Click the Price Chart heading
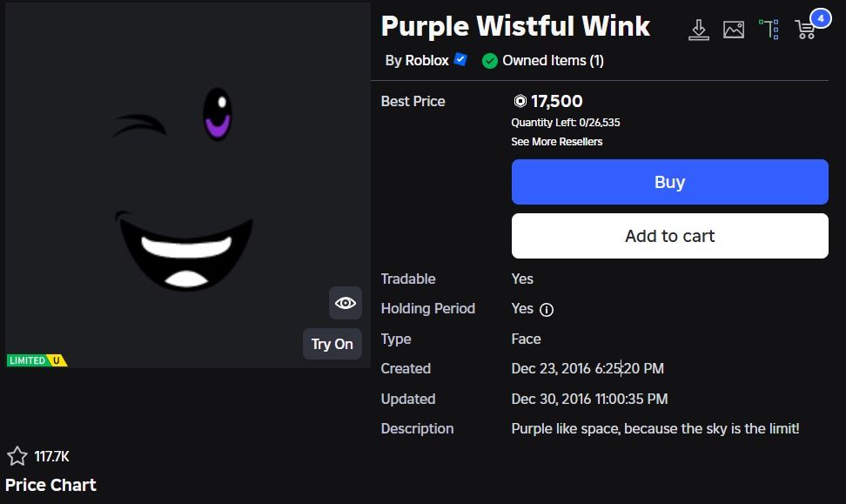The height and width of the screenshot is (504, 846). (x=50, y=485)
